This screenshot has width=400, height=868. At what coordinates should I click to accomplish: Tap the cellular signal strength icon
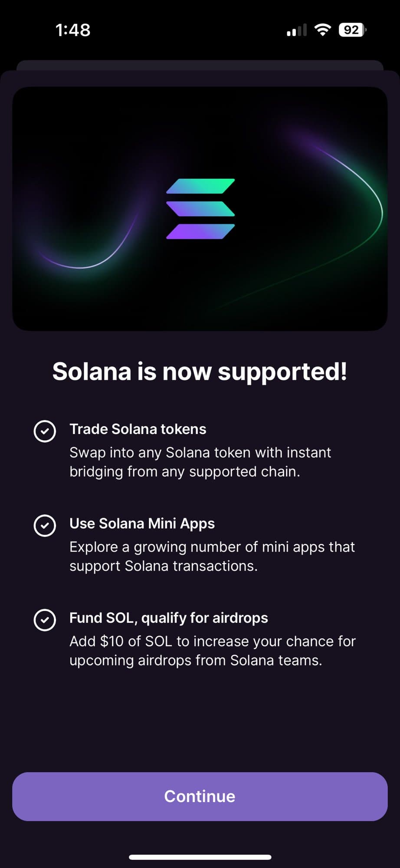click(297, 30)
